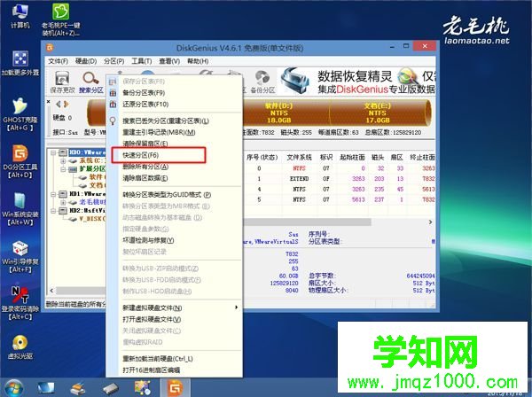Image resolution: width=532 pixels, height=397 pixels.
Task: Click the hard drive taskbar icon
Action: [111, 388]
